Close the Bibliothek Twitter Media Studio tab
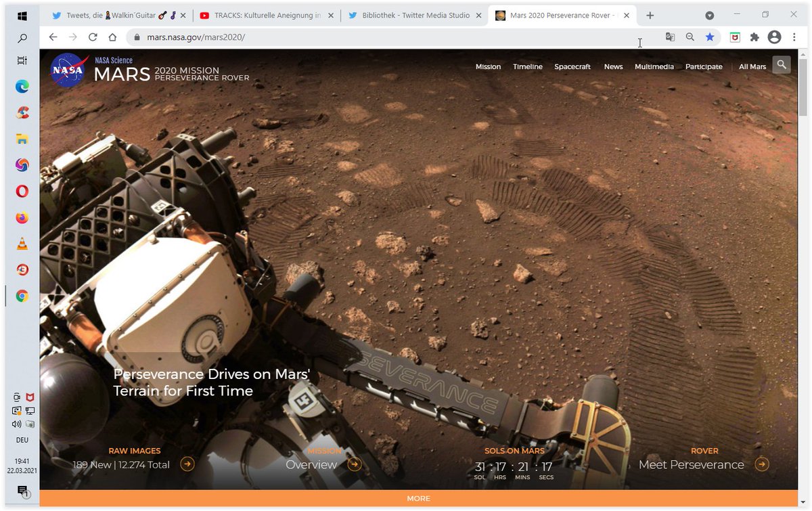The width and height of the screenshot is (812, 511). [x=479, y=16]
